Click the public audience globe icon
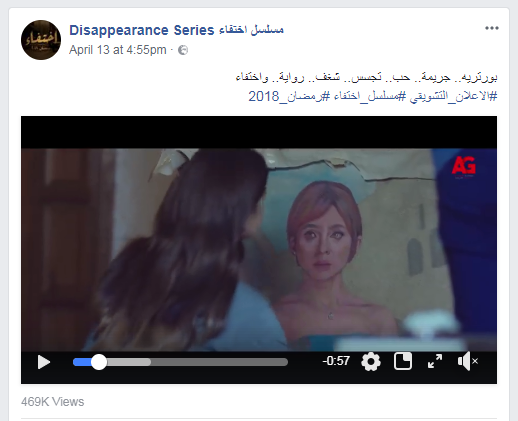The width and height of the screenshot is (518, 421). 183,50
